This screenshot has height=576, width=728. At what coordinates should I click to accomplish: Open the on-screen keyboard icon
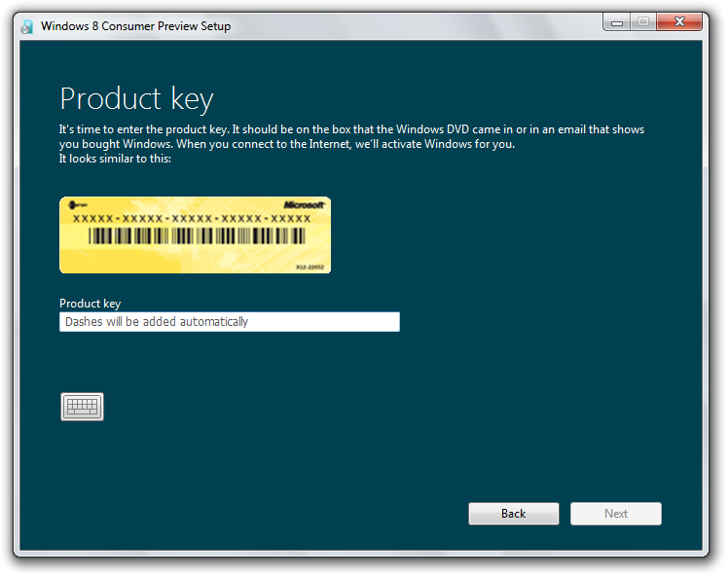(x=82, y=407)
